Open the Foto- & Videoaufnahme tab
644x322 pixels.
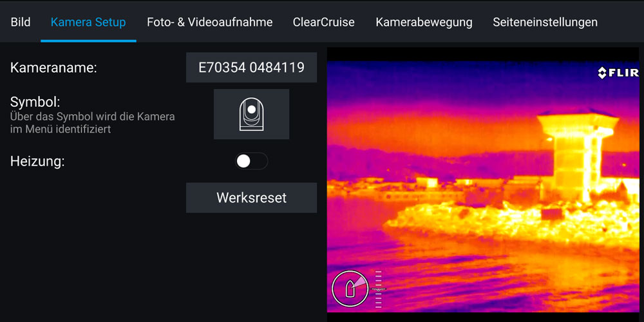[209, 22]
